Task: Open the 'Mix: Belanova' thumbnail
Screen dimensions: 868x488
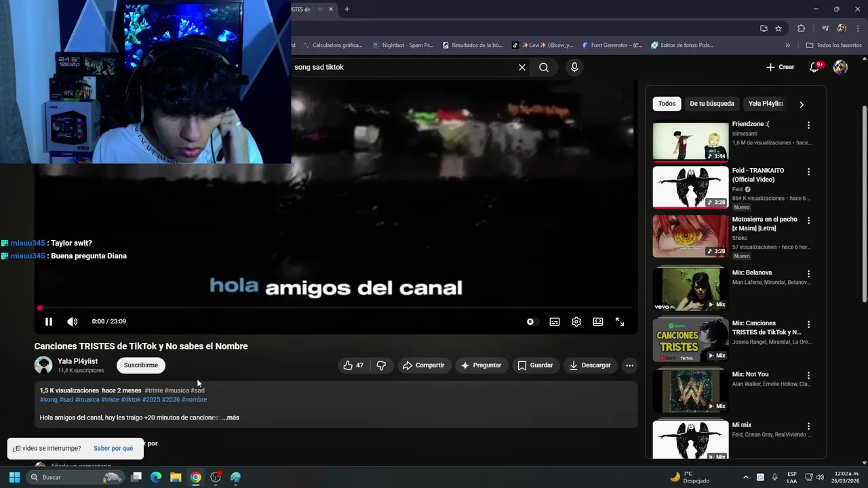Action: click(690, 289)
